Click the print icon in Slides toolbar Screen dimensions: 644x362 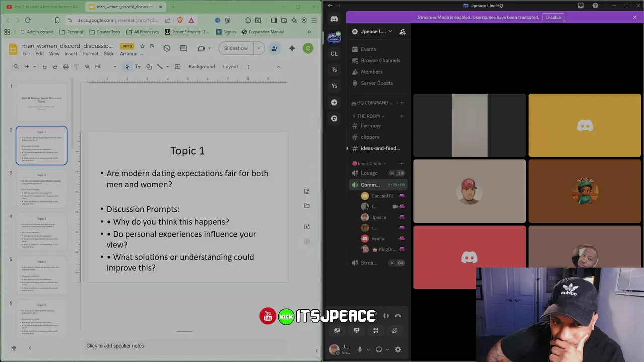66,67
